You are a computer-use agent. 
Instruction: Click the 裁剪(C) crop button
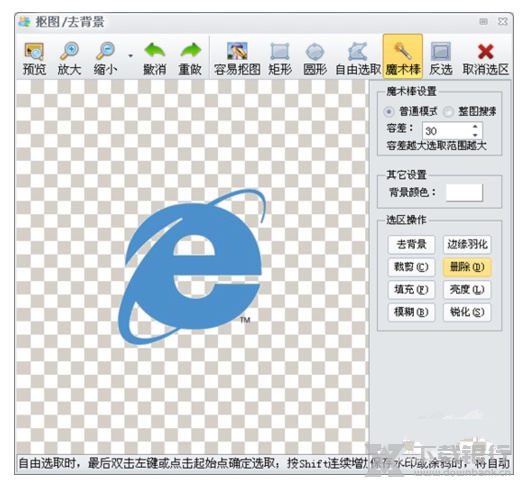coord(411,267)
